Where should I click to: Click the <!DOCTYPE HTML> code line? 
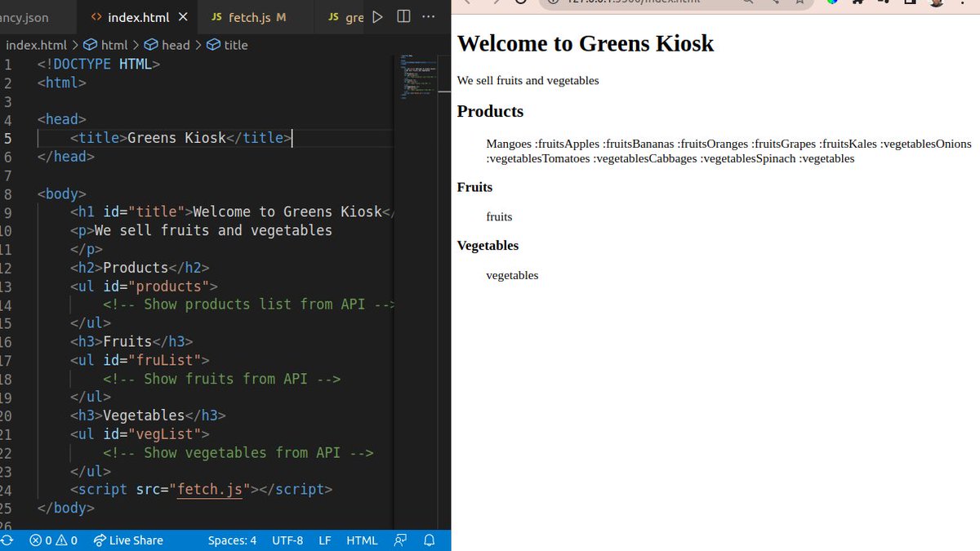pos(99,64)
